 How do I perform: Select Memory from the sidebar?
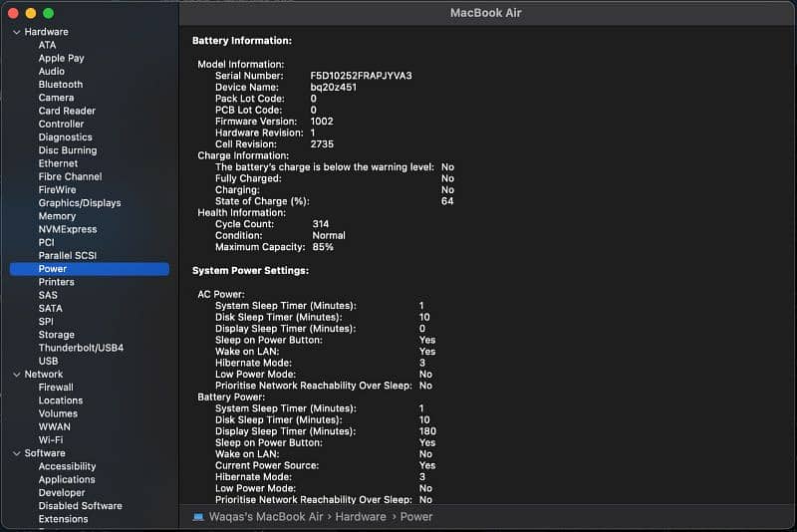(57, 216)
